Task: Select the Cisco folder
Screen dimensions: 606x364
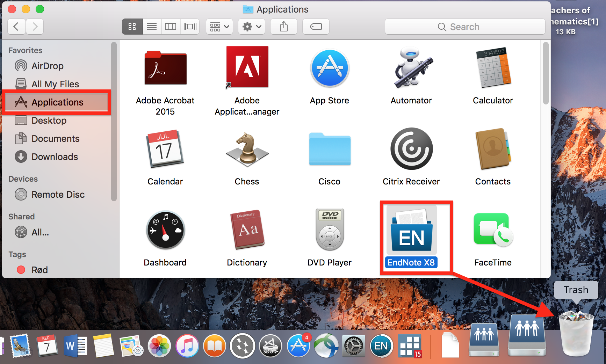Action: click(330, 149)
